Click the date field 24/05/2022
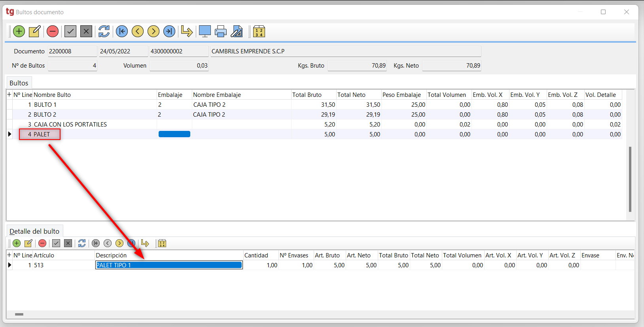 (123, 51)
